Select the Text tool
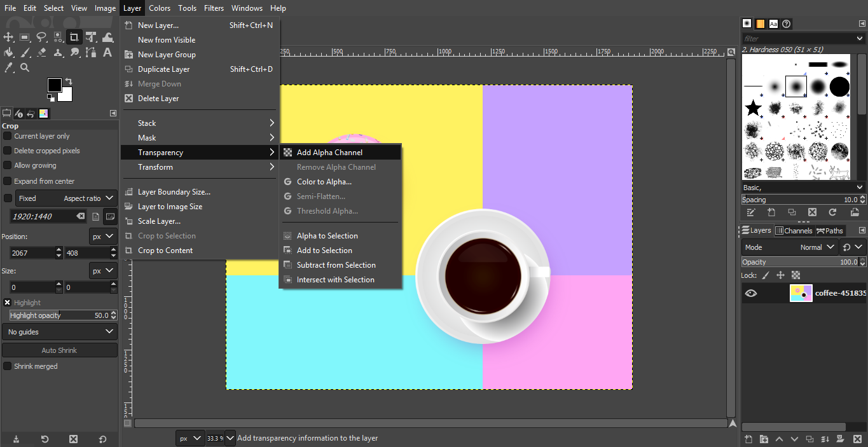Screen dimensions: 868x447 107,52
